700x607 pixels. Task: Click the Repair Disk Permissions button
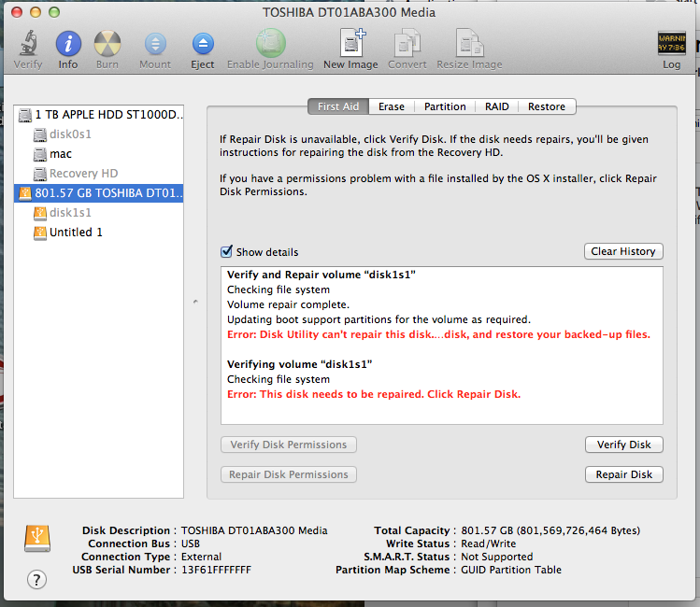[289, 474]
